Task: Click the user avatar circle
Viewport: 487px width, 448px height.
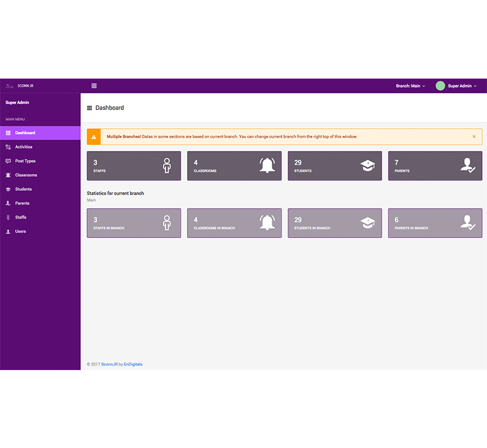Action: click(x=440, y=86)
